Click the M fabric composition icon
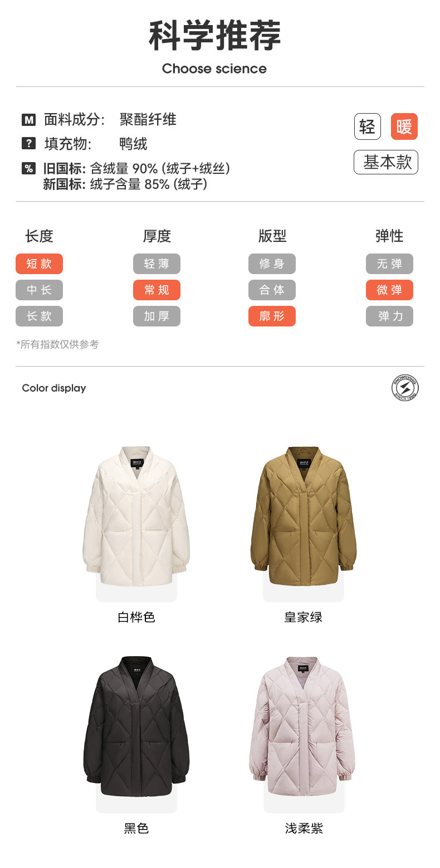This screenshot has height=868, width=440. (x=28, y=119)
